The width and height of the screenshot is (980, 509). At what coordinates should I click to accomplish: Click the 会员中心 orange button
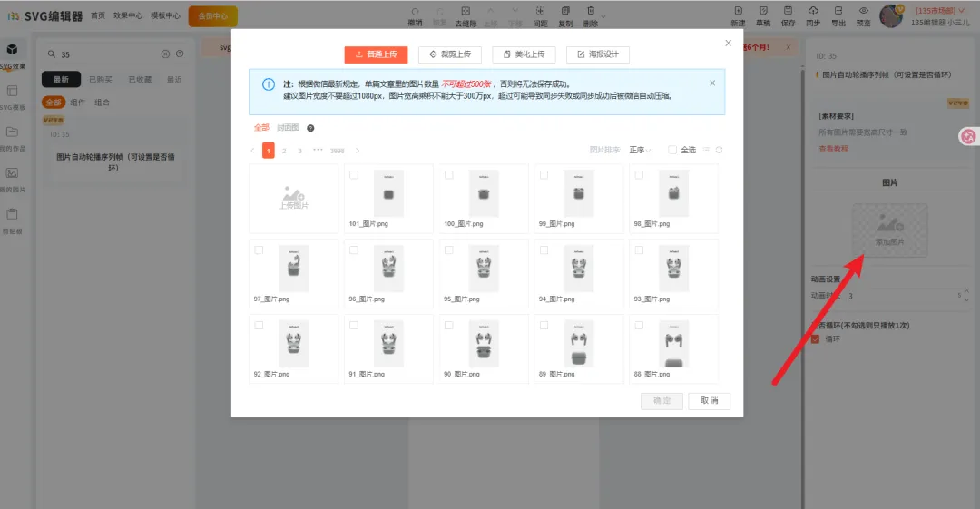pyautogui.click(x=212, y=16)
